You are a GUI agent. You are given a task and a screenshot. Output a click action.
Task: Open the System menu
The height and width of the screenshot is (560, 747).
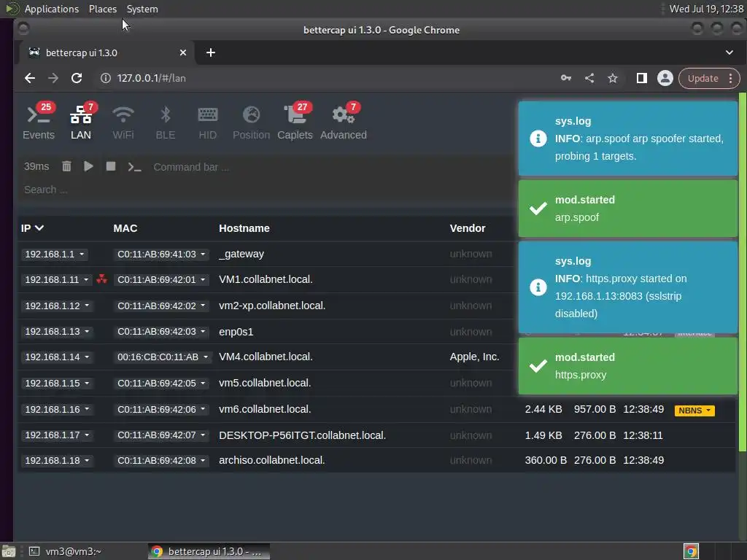point(142,9)
